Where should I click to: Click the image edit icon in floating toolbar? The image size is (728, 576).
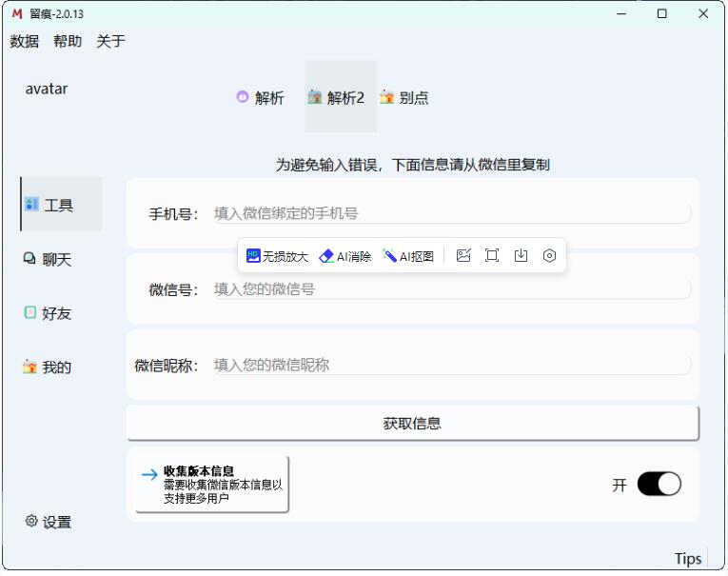coord(463,255)
